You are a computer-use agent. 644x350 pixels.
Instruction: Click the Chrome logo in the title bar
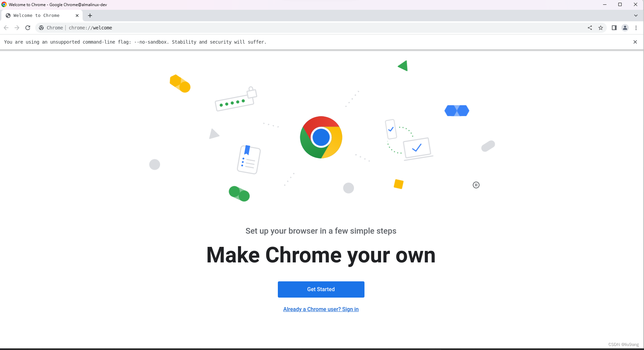point(4,4)
